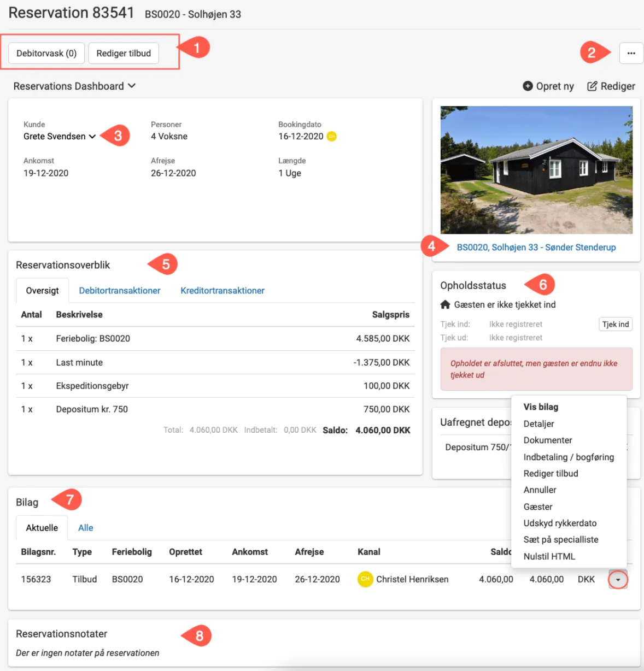Screen dimensions: 644x671
Task: Click the red warning about guest not checked out
Action: click(x=536, y=369)
